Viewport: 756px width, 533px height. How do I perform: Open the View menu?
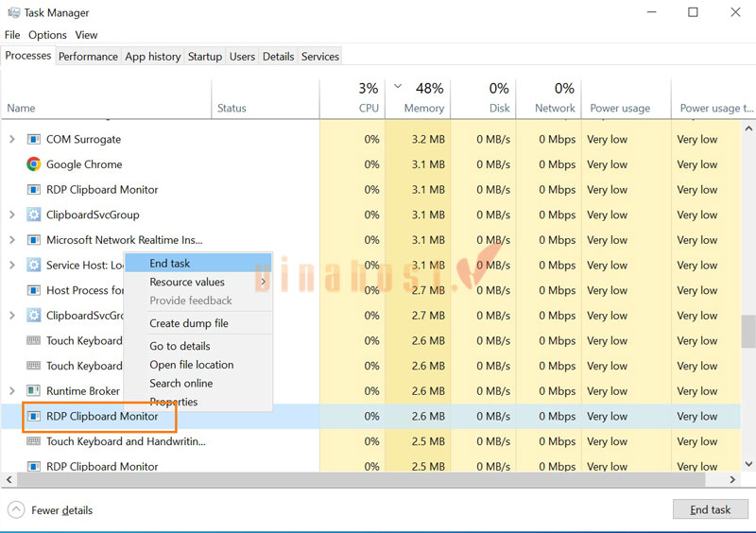click(86, 35)
